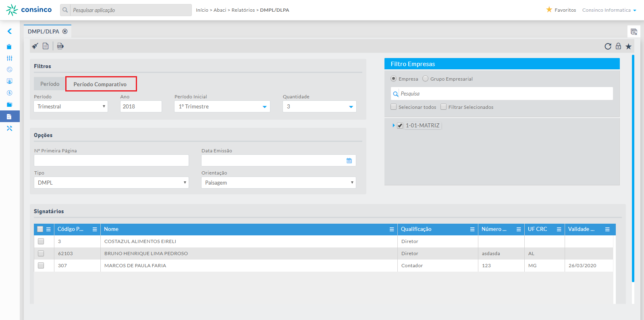644x320 pixels.
Task: Open the Período dropdown showing Trimestral
Action: pos(71,106)
